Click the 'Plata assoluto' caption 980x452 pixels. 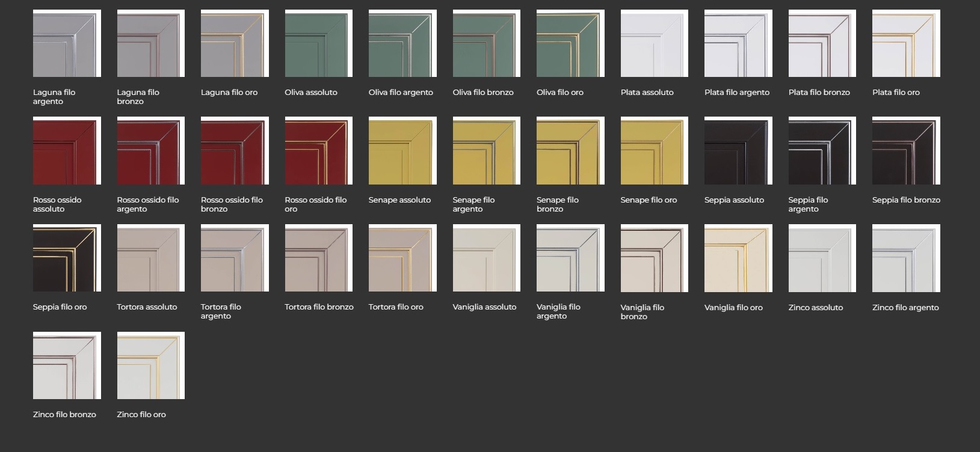(x=647, y=93)
